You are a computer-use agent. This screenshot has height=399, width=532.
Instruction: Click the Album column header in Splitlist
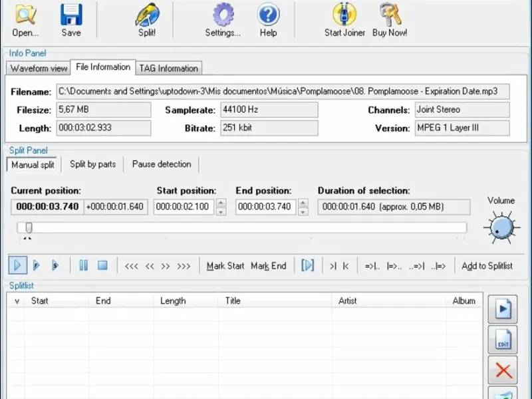point(464,301)
